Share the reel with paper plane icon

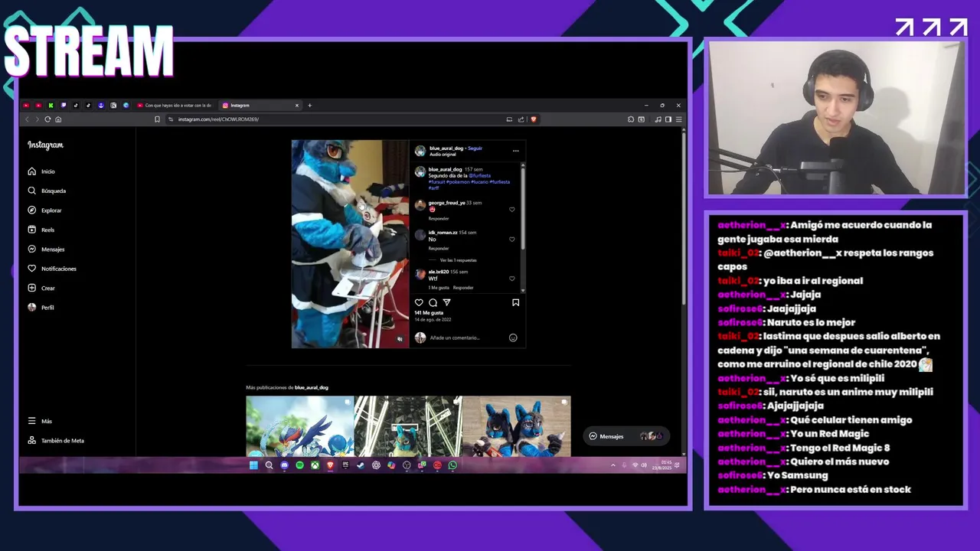(447, 302)
